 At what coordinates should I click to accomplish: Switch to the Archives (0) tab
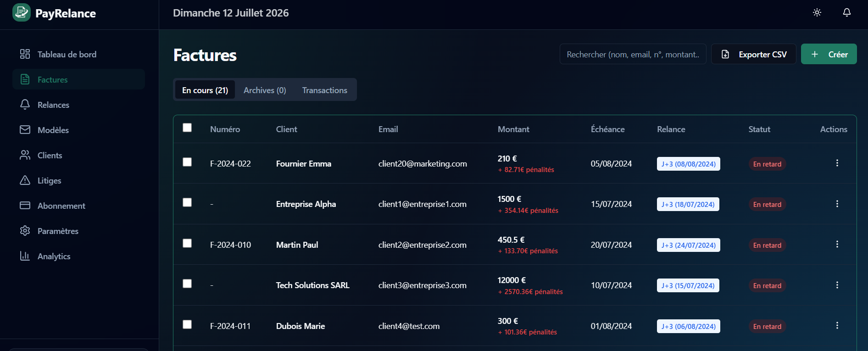pos(265,90)
